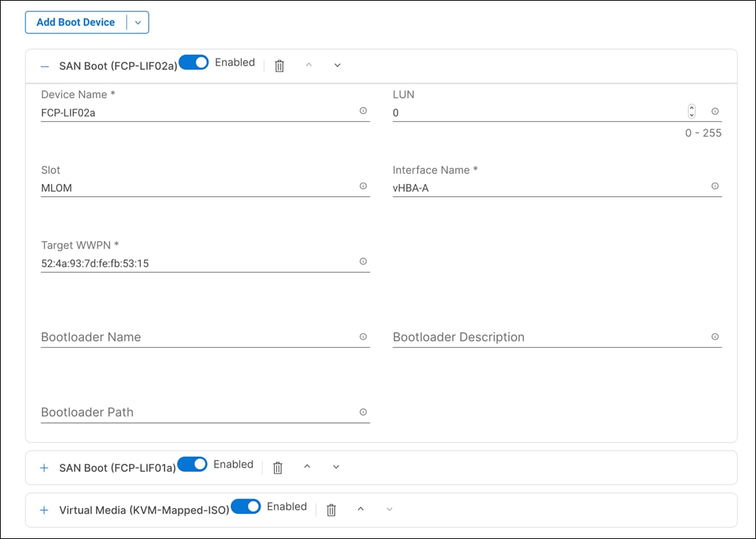The height and width of the screenshot is (539, 756).
Task: Open the Add Boot Device dropdown arrow
Action: (x=138, y=22)
